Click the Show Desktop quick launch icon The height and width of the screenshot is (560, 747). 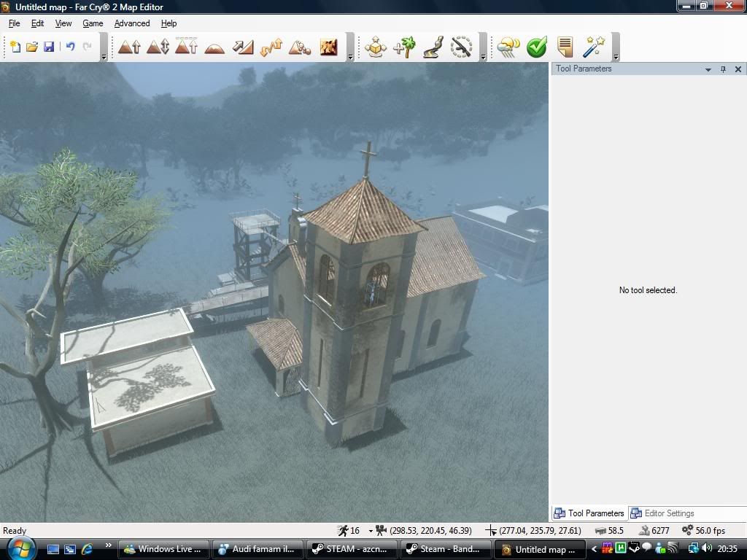pyautogui.click(x=53, y=549)
